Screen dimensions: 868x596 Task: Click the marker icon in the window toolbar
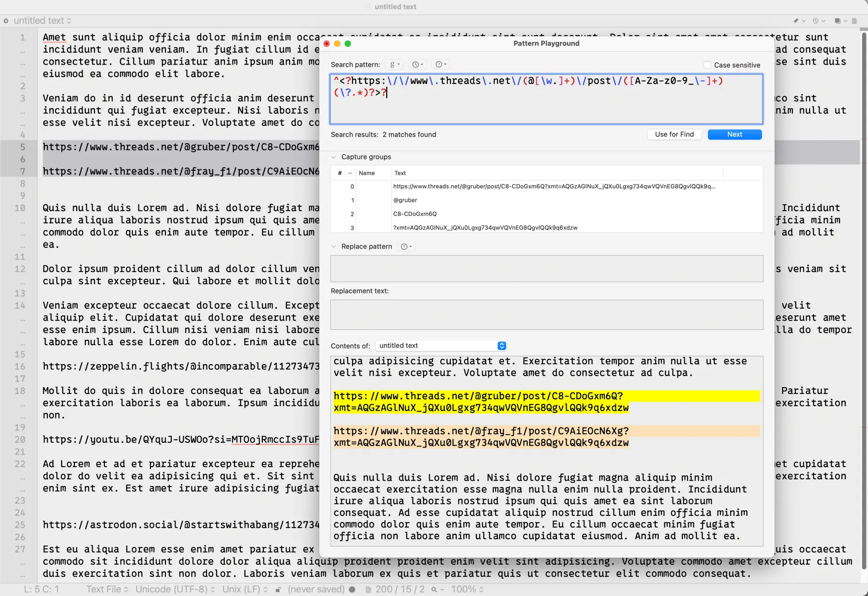(797, 21)
